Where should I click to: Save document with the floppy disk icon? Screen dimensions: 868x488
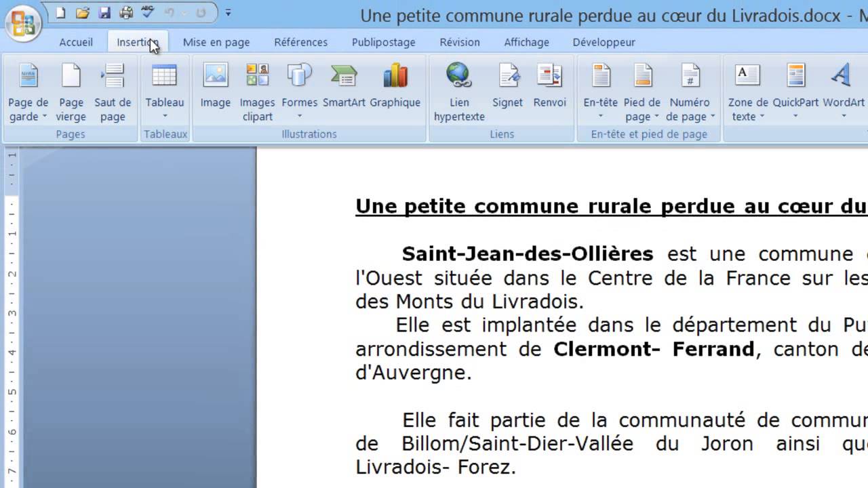point(104,13)
